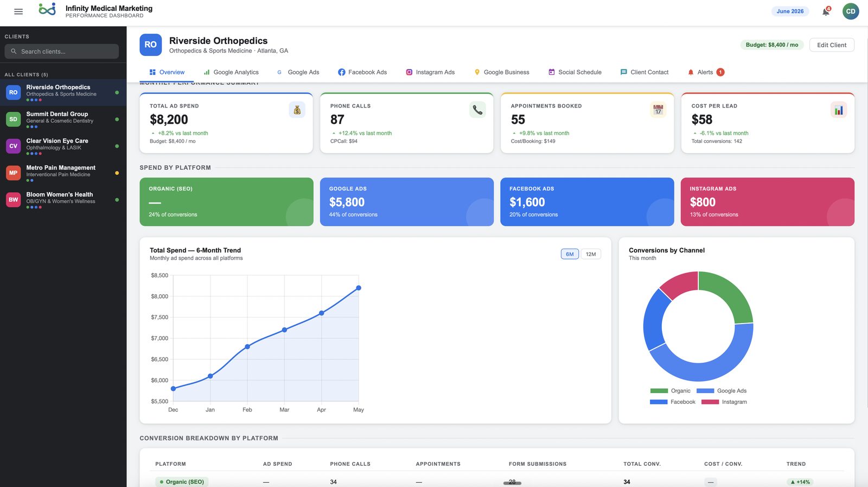868x487 pixels.
Task: Click the money bag icon on Total Ad Spend
Action: pos(297,110)
